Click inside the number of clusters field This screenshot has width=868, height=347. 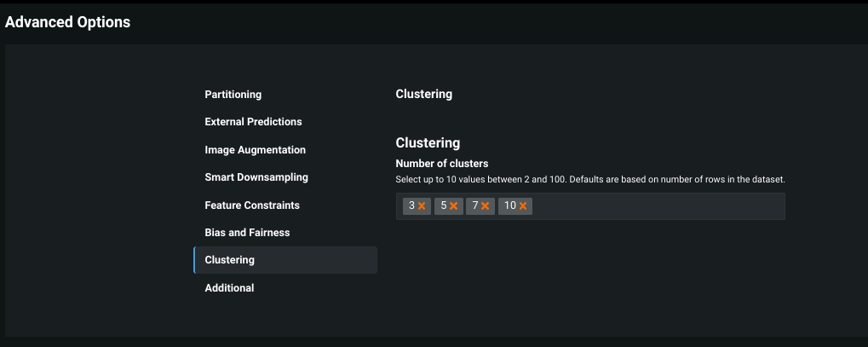tap(656, 206)
